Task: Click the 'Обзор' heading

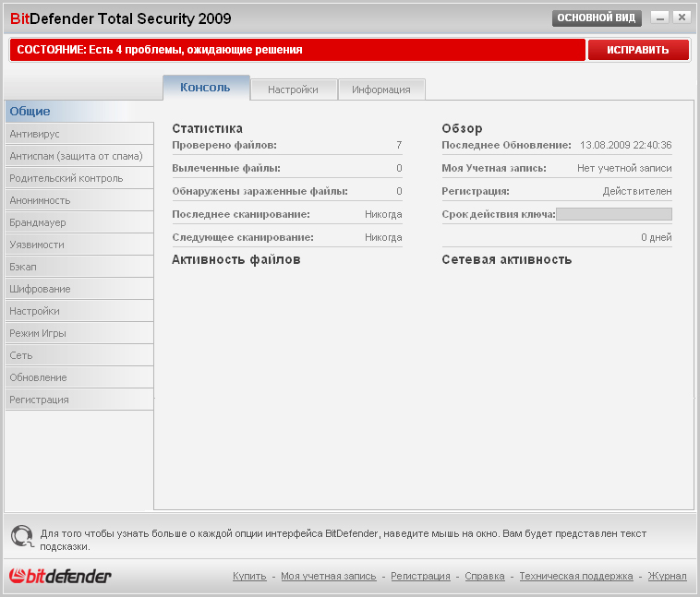Action: coord(462,128)
